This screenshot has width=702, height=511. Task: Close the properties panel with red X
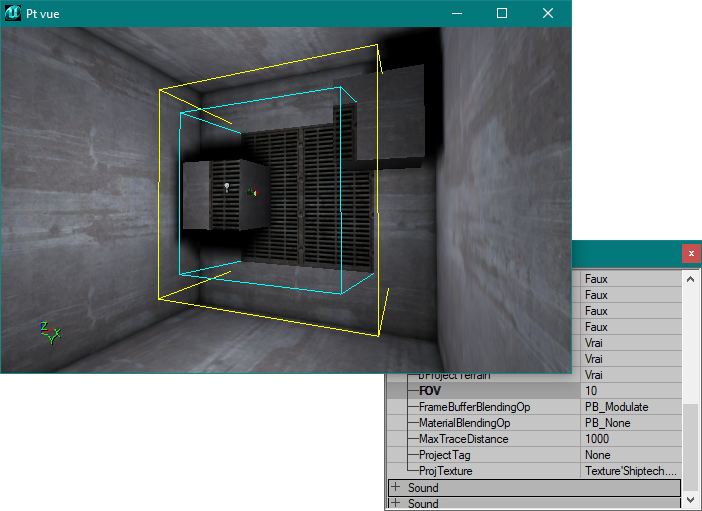(x=691, y=253)
